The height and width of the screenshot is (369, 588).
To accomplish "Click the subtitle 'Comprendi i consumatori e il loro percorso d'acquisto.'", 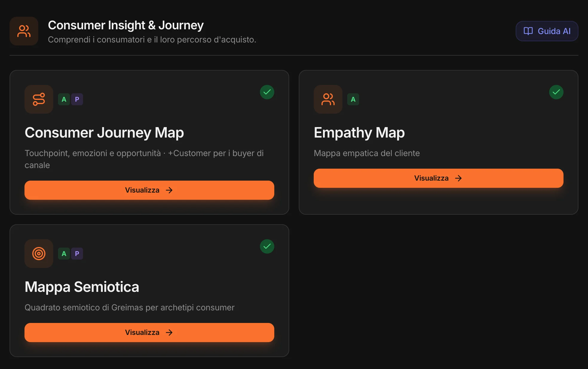I will 152,39.
